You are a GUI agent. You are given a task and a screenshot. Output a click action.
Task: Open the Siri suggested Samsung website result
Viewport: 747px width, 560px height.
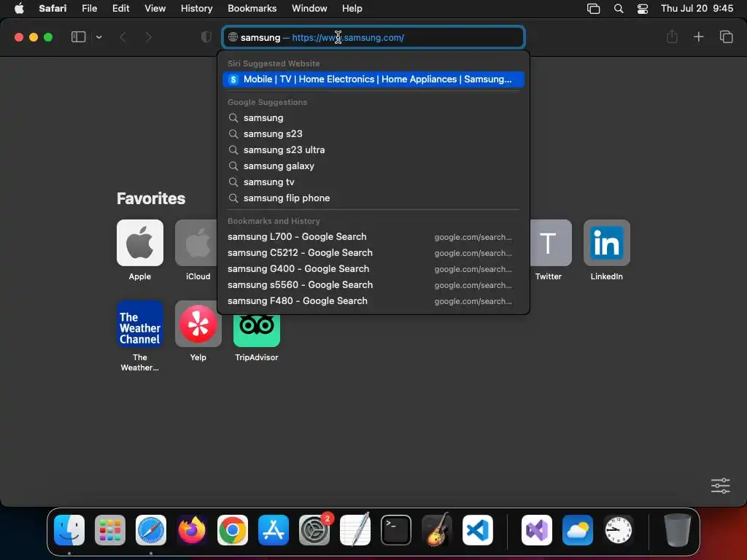(373, 79)
